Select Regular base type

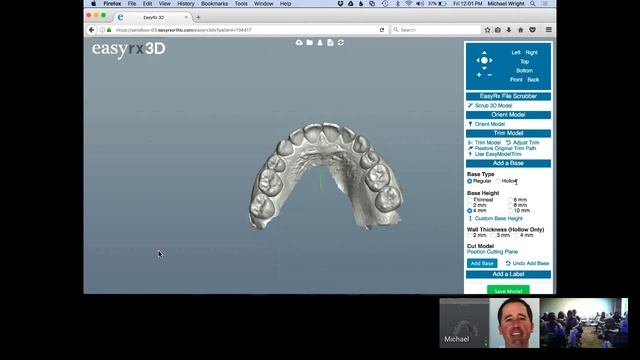coord(469,181)
